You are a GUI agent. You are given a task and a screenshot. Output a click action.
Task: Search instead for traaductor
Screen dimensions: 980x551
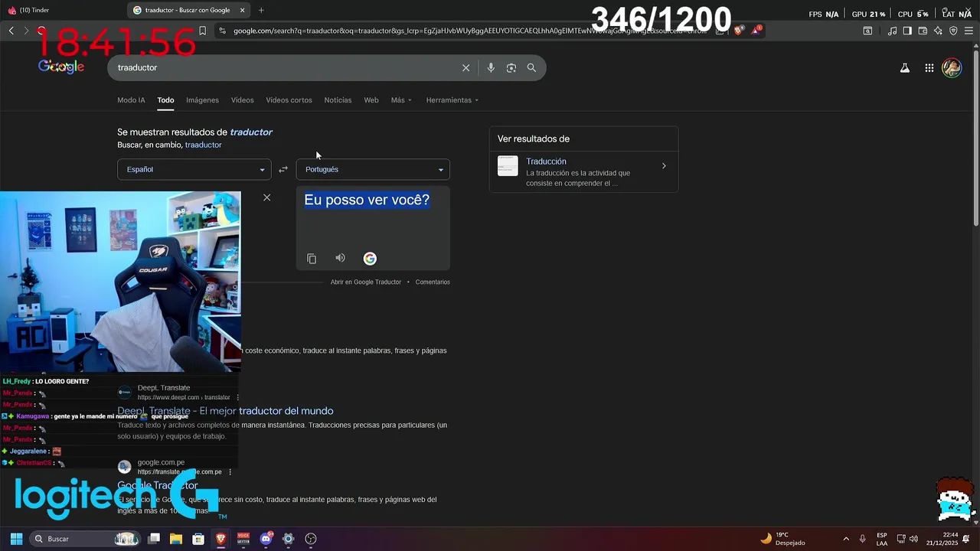click(x=203, y=145)
